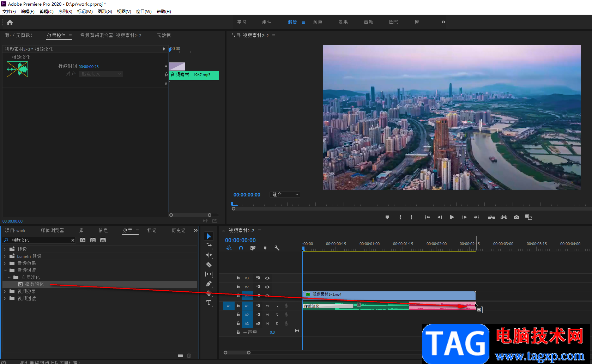Go to the Home screen icon
Viewport: 592px width, 364px height.
coord(10,23)
